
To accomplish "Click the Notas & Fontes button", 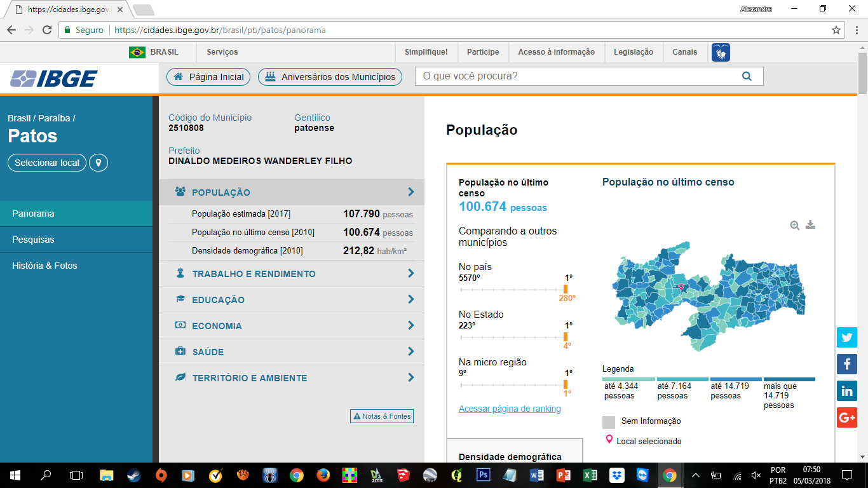I will (x=381, y=416).
